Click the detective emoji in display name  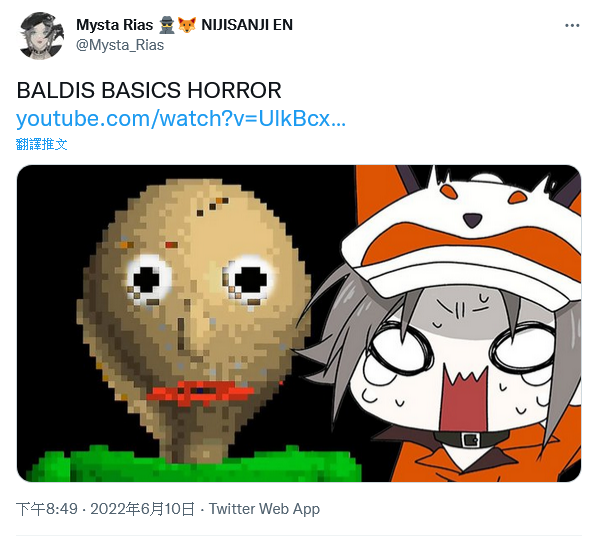[167, 25]
